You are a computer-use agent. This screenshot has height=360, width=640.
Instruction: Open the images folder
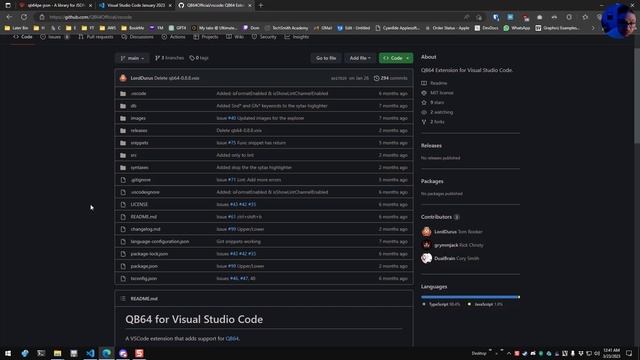click(x=138, y=118)
